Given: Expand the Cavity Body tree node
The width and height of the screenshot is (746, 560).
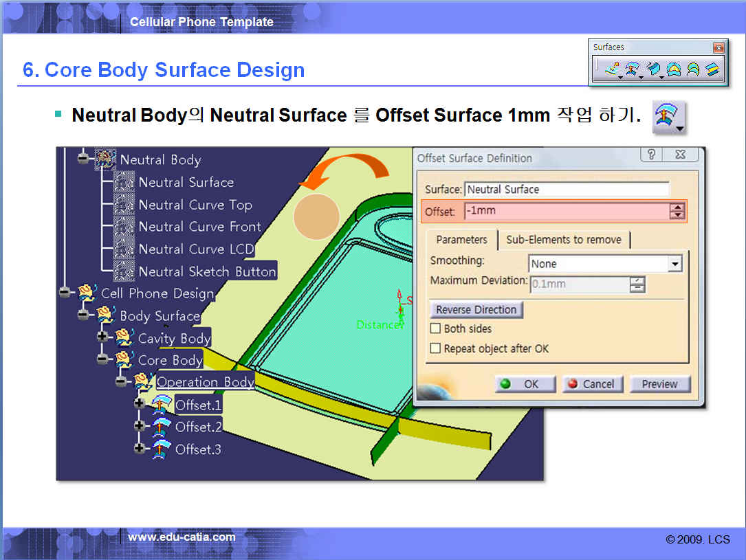Looking at the screenshot, I should pyautogui.click(x=102, y=337).
